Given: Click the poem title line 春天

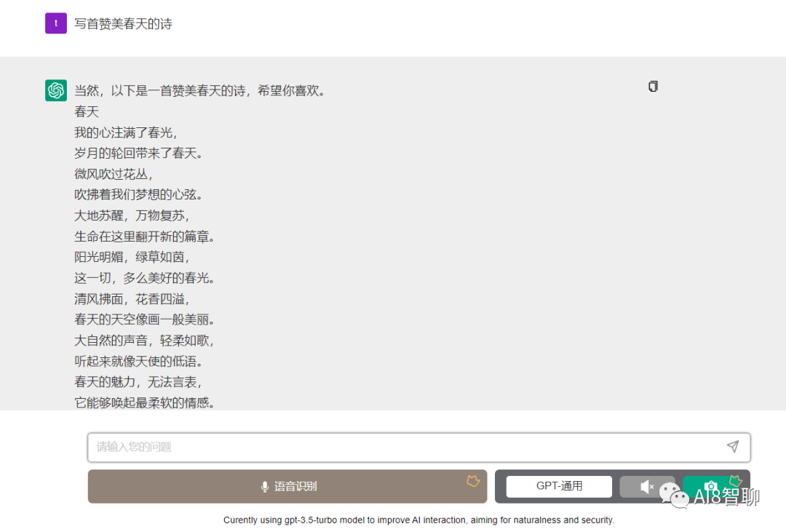Looking at the screenshot, I should coord(87,111).
